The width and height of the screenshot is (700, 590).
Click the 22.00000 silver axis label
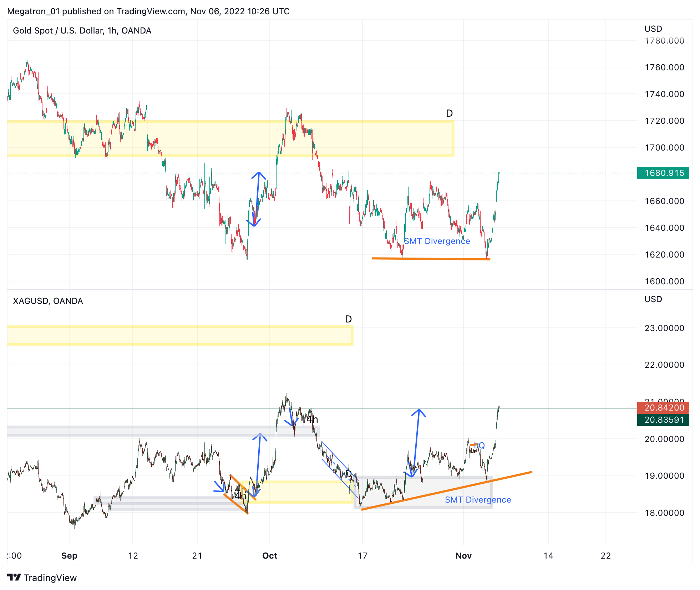(664, 365)
